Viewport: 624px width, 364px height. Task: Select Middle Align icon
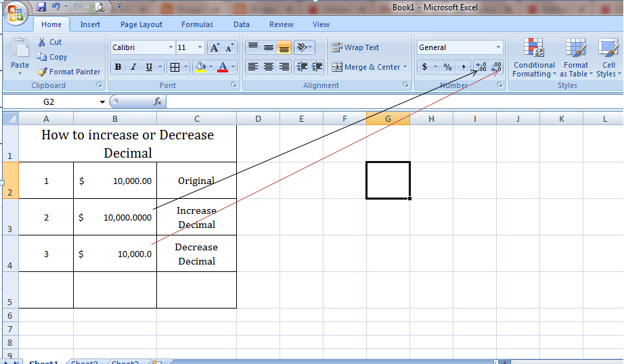[x=269, y=47]
